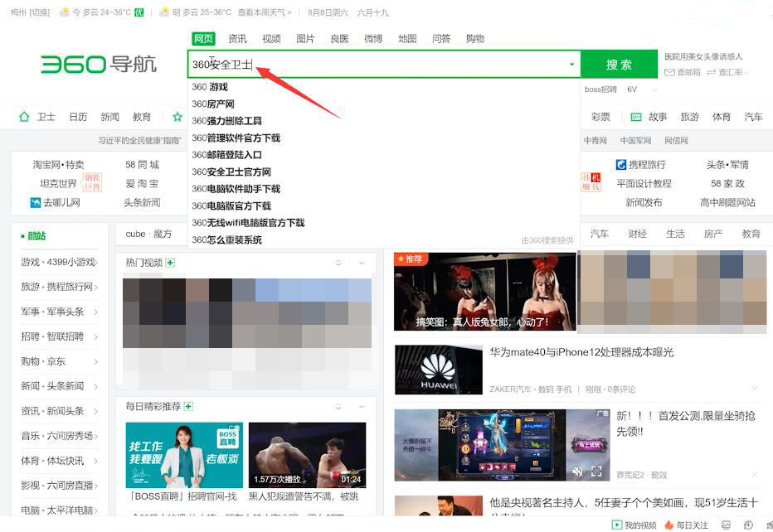Switch to the 图片 search tab
Image resolution: width=773 pixels, height=532 pixels.
coord(305,38)
